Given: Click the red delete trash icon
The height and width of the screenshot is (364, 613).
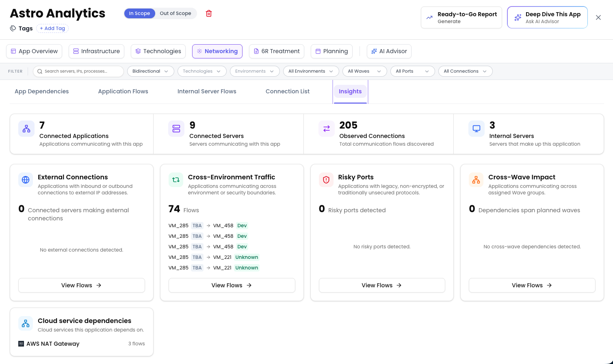Looking at the screenshot, I should point(209,13).
